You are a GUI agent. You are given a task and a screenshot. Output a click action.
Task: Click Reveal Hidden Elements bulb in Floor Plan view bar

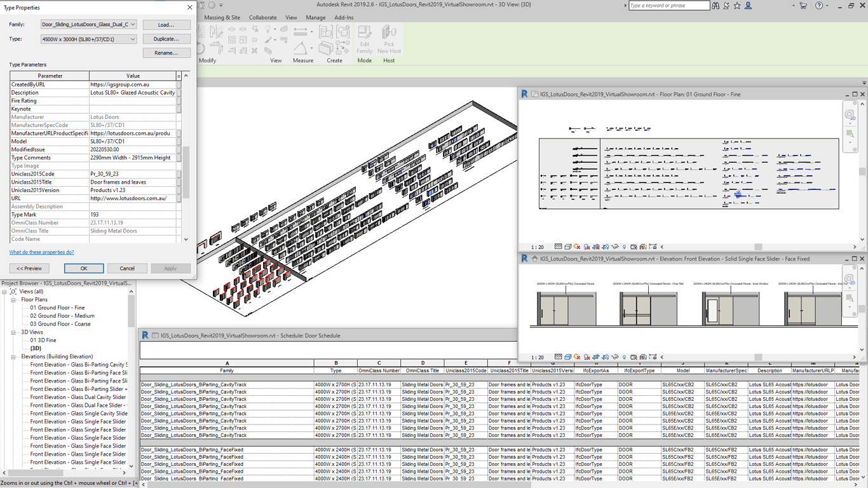tap(624, 247)
